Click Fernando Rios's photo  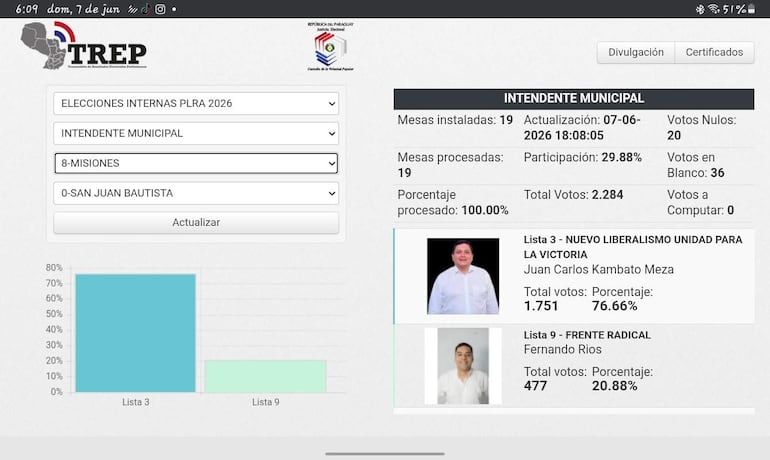click(463, 366)
